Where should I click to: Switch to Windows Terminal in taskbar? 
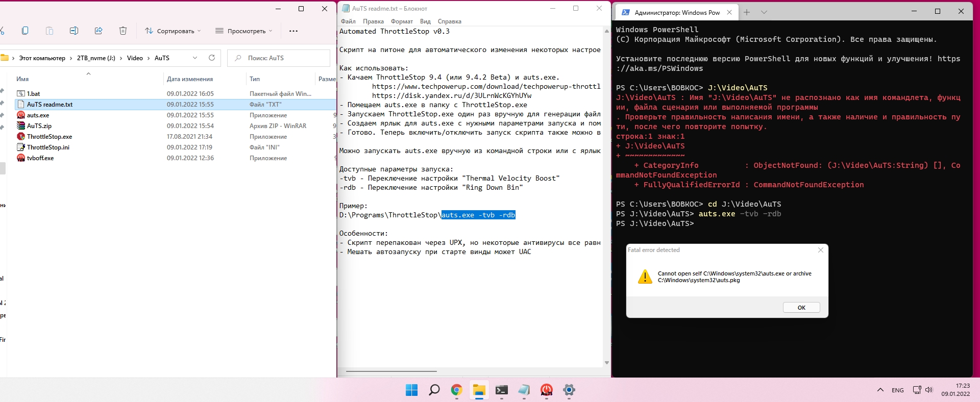pyautogui.click(x=502, y=390)
